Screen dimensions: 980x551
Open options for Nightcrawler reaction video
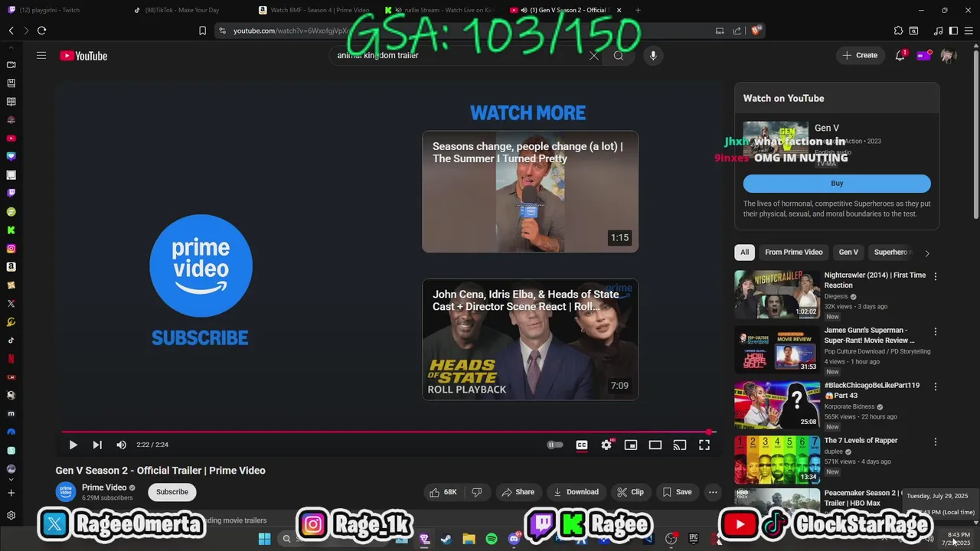pyautogui.click(x=935, y=276)
